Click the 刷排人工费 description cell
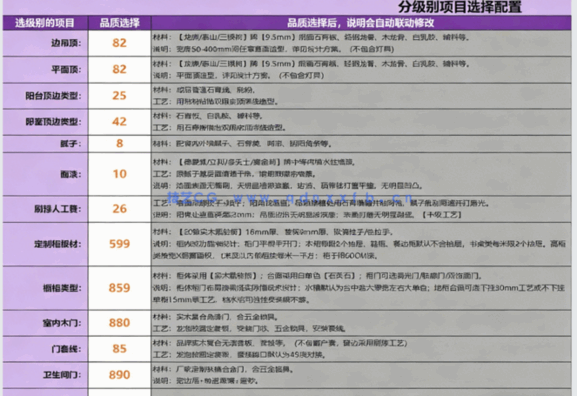577x396 pixels. (x=361, y=209)
